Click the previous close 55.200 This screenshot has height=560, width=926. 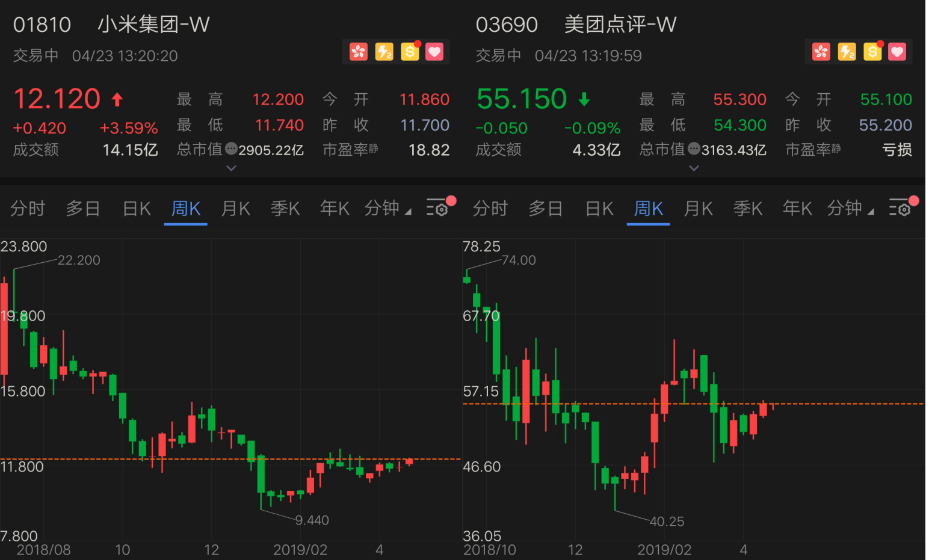point(886,125)
